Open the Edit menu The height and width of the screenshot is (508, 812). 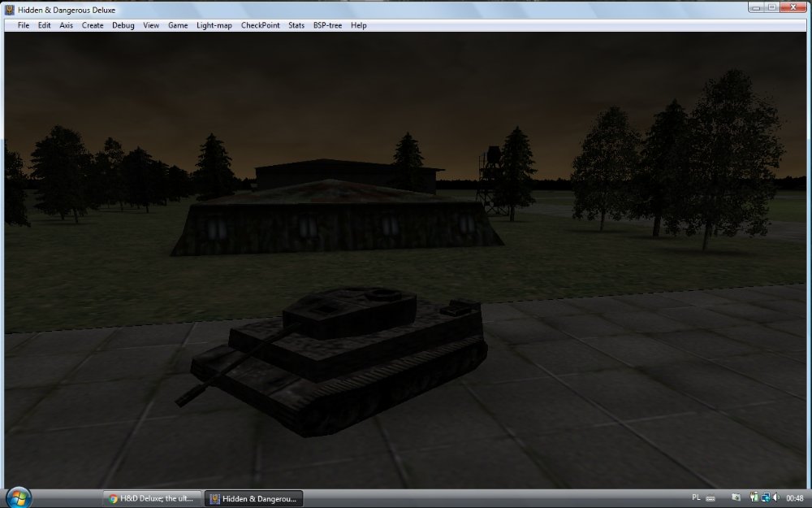click(45, 25)
